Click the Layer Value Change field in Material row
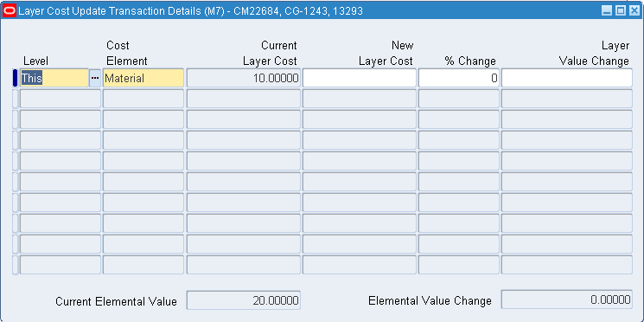Viewport: 644px width, 322px height. click(x=567, y=78)
